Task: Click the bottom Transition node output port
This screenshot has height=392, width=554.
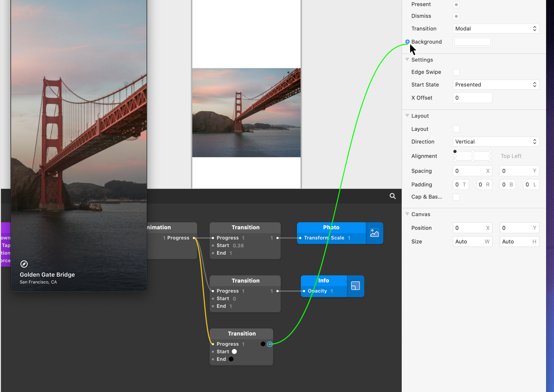Action: click(270, 344)
